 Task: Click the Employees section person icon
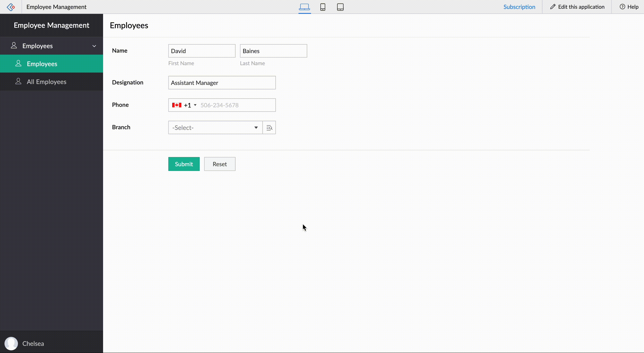[14, 45]
